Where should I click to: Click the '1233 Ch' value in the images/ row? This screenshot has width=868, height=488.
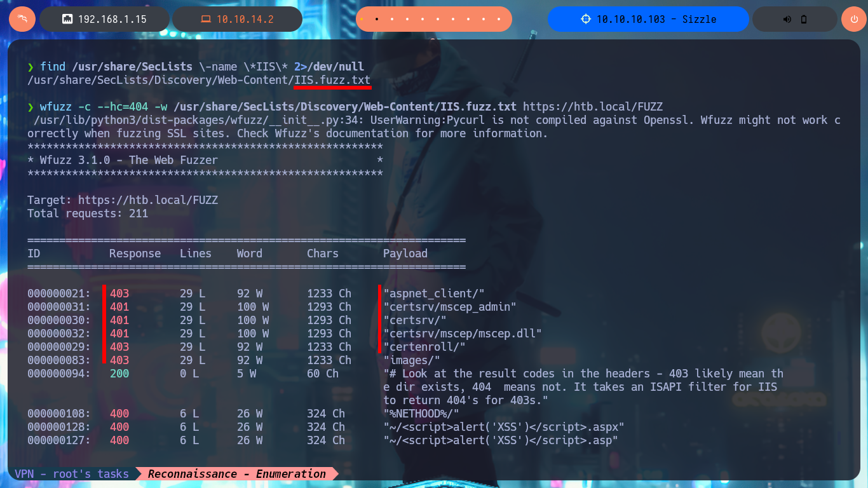coord(329,360)
